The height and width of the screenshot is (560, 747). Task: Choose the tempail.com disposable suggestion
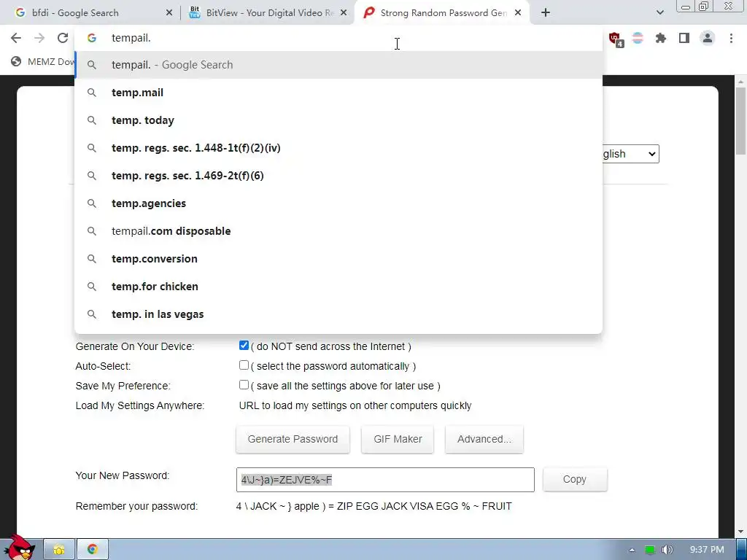[x=338, y=231]
